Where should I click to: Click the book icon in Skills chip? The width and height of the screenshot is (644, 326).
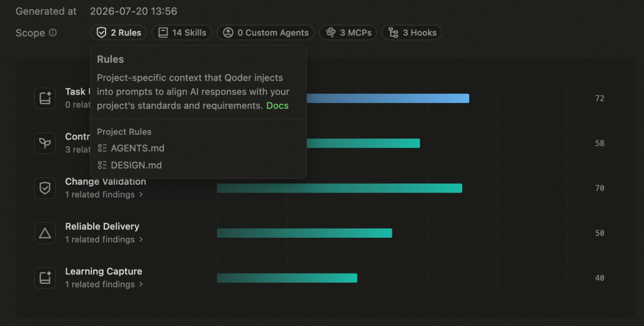pos(163,32)
